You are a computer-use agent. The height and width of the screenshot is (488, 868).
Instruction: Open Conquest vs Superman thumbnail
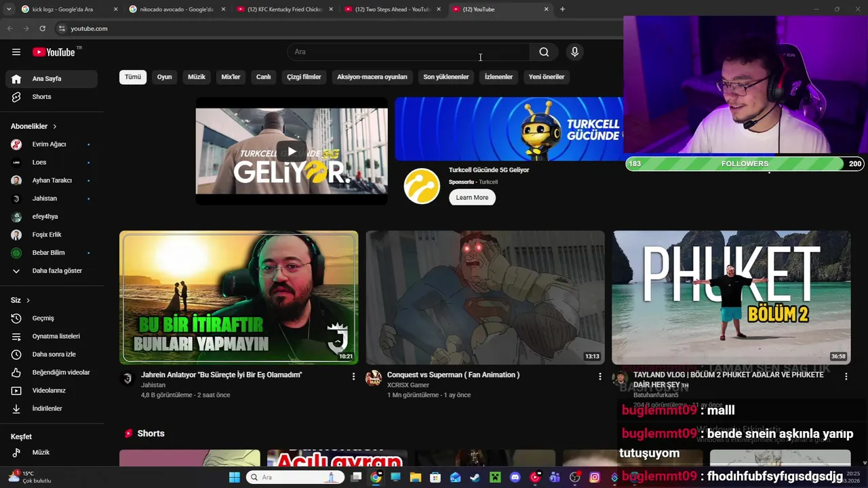[x=485, y=298]
